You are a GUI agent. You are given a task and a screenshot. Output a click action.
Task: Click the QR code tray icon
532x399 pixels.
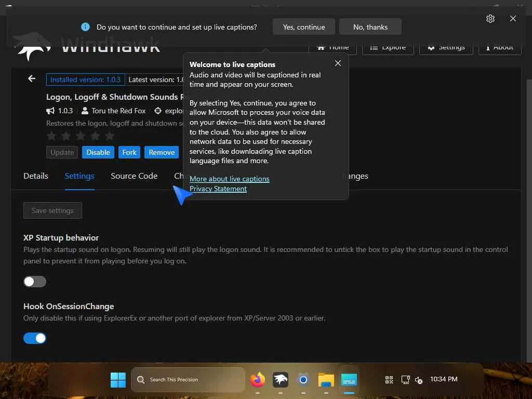click(389, 380)
